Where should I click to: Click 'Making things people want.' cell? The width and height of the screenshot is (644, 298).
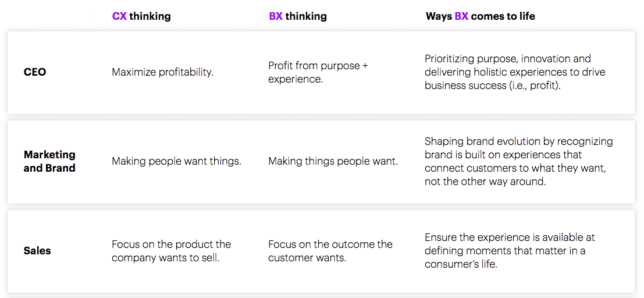tap(333, 162)
